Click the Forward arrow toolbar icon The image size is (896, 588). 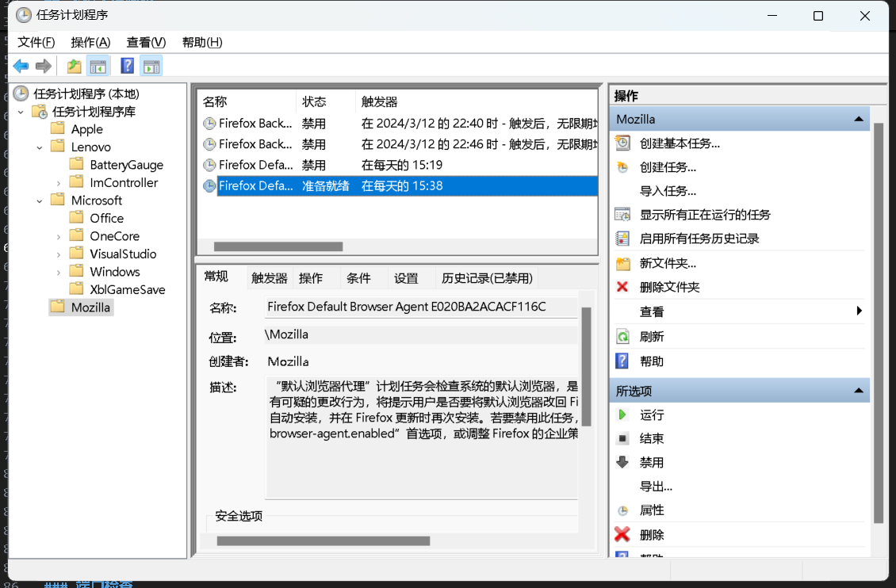(x=44, y=67)
